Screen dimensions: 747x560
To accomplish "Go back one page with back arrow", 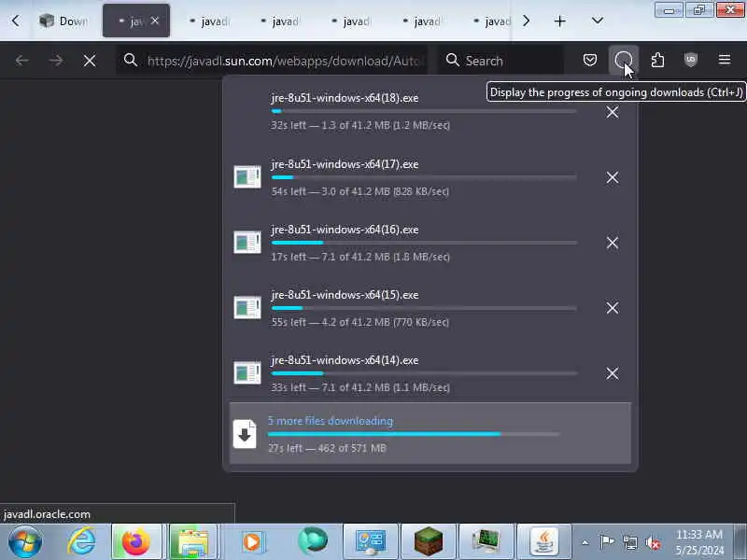I will coord(21,61).
